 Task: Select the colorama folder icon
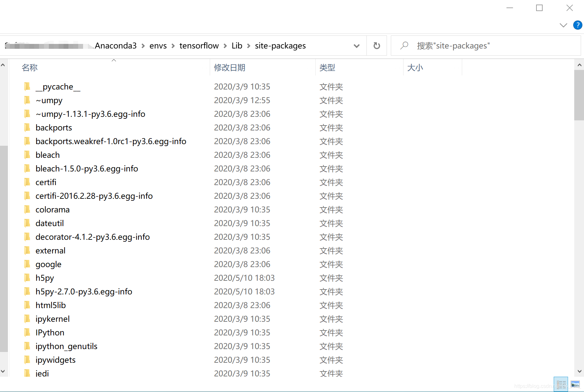tap(27, 210)
